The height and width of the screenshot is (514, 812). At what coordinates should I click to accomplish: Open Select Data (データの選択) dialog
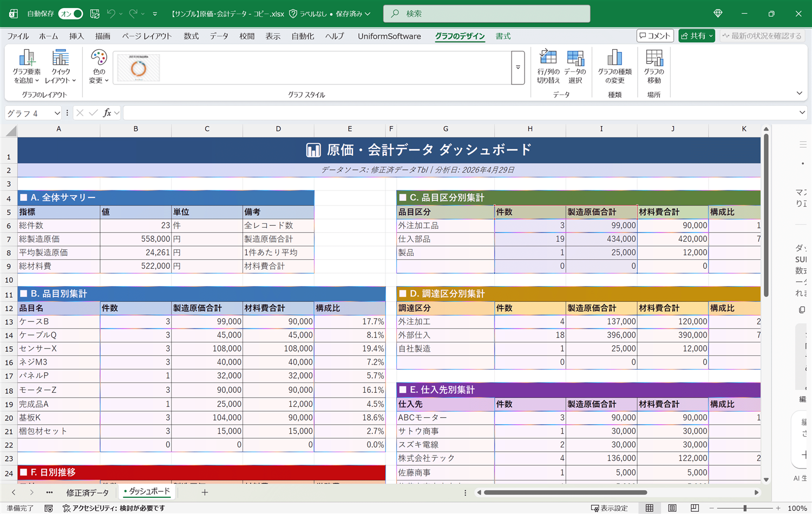[x=575, y=67]
